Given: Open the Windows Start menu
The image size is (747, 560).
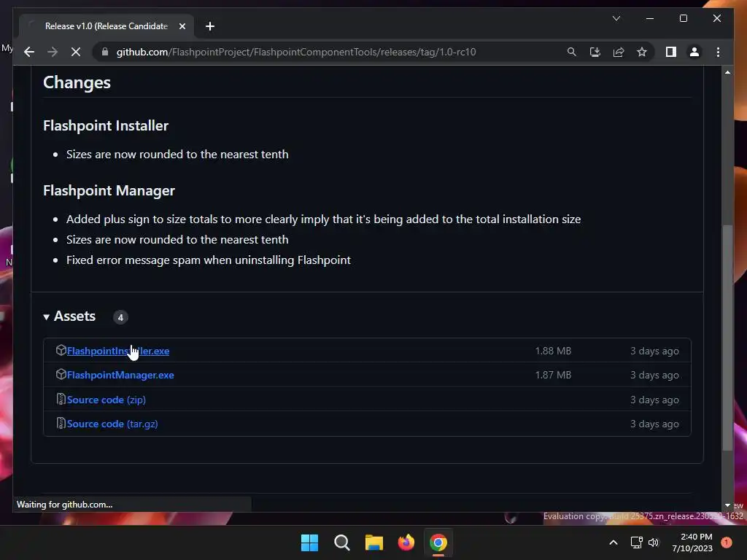Looking at the screenshot, I should (x=309, y=542).
